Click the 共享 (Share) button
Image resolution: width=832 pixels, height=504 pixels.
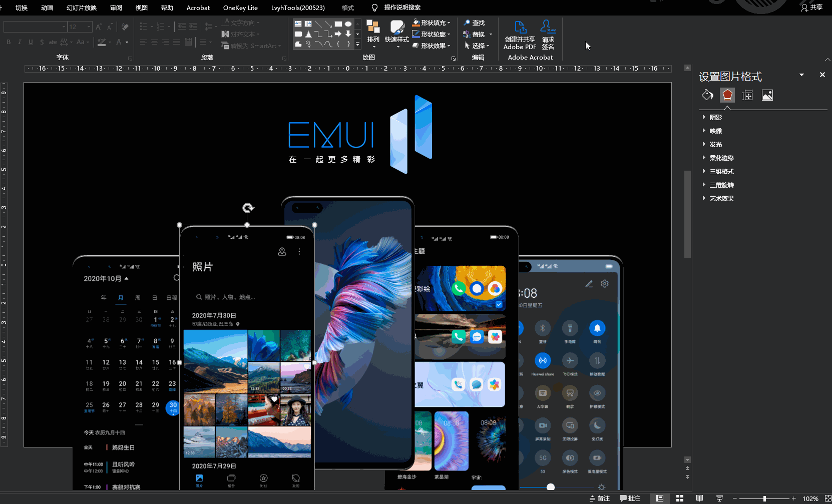tap(812, 8)
